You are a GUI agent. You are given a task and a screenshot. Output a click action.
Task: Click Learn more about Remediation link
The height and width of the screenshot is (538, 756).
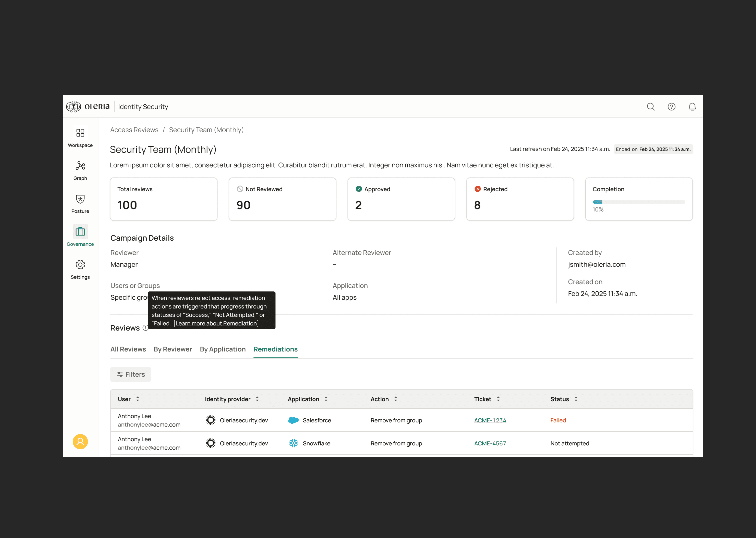pos(216,323)
